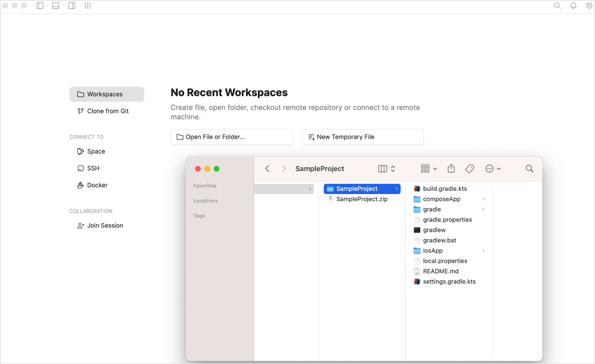Toggle the left sidebar panel icon
Screen dimensions: 595x364
40,6
